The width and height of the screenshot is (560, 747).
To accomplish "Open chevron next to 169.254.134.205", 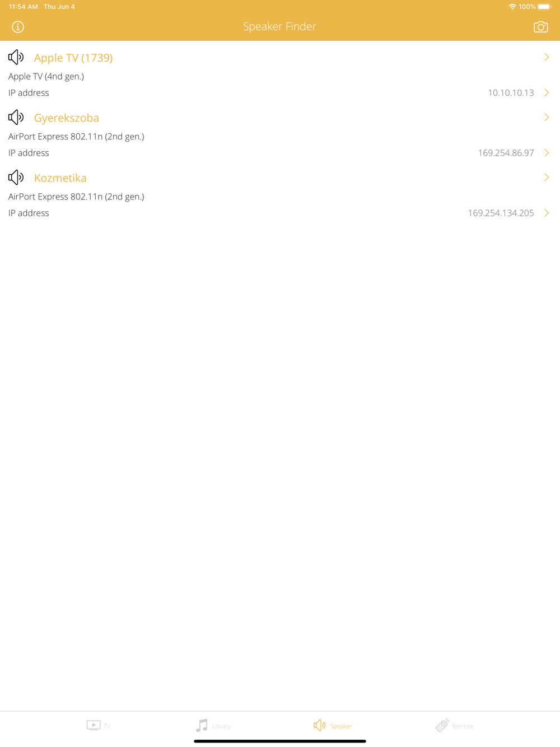I will click(x=547, y=213).
